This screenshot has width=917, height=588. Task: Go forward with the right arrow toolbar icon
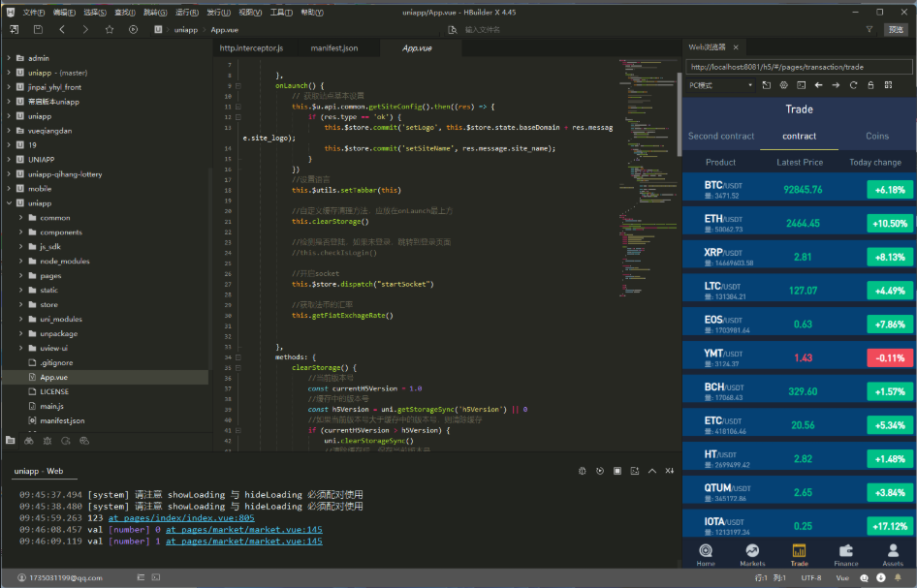tap(85, 29)
